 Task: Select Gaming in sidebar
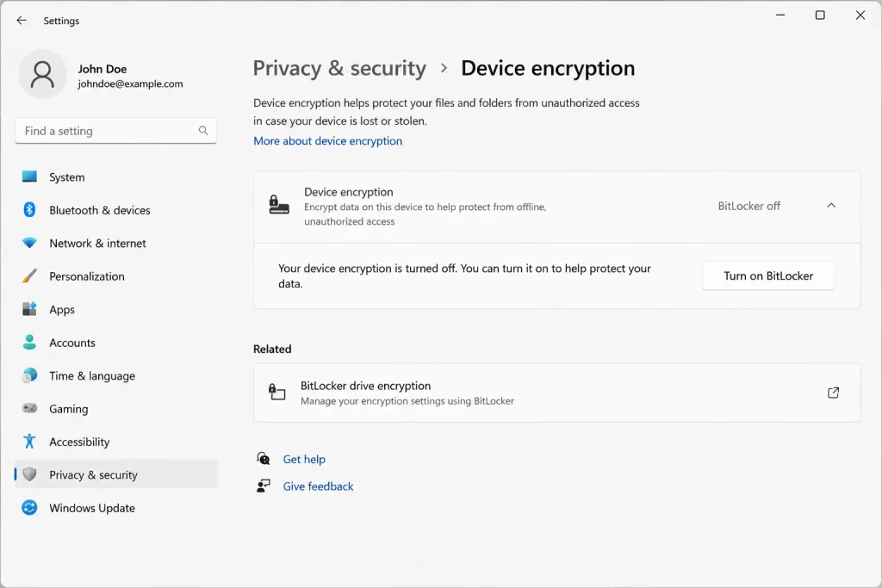116,409
